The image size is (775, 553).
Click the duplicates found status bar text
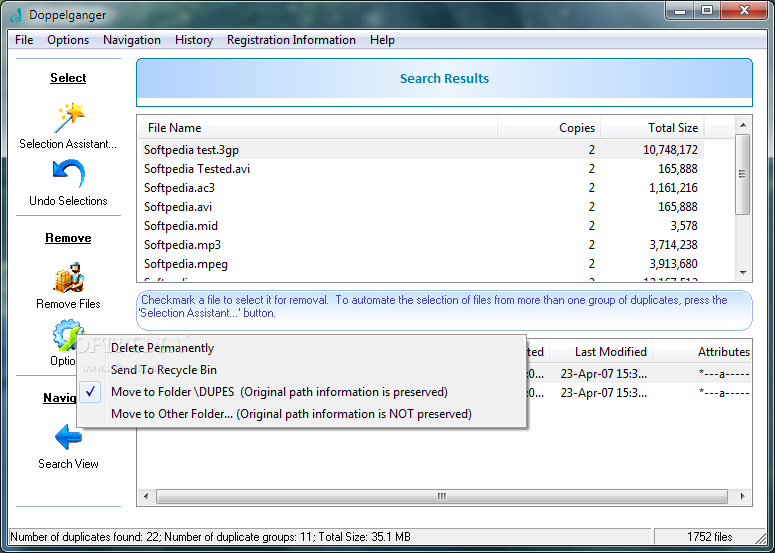pyautogui.click(x=211, y=537)
